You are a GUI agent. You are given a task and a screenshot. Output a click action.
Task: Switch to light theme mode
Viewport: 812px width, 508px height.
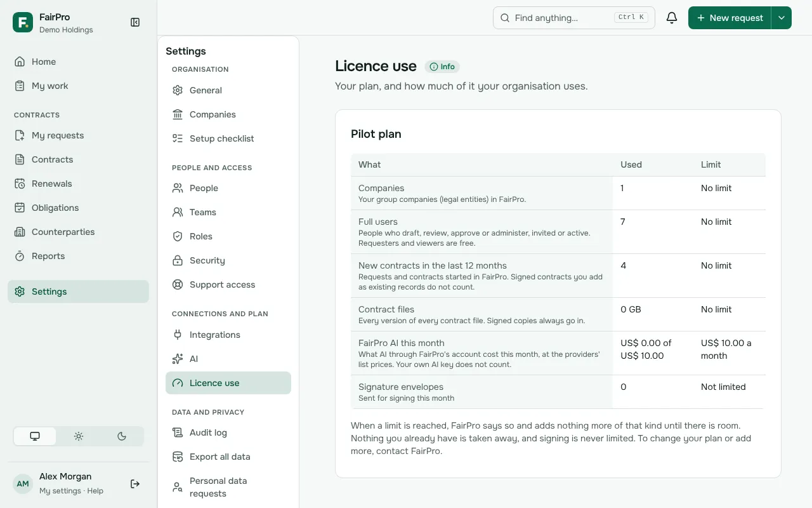[79, 436]
